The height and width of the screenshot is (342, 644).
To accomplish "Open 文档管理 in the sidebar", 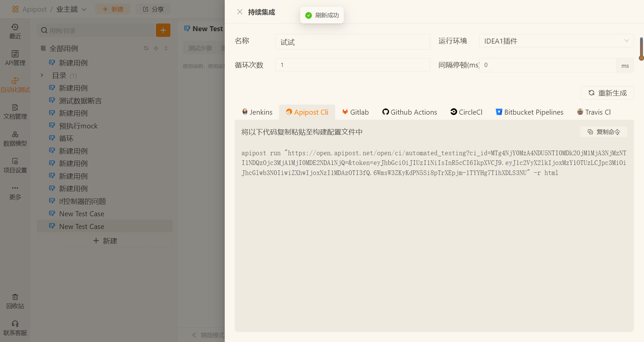I will (15, 112).
